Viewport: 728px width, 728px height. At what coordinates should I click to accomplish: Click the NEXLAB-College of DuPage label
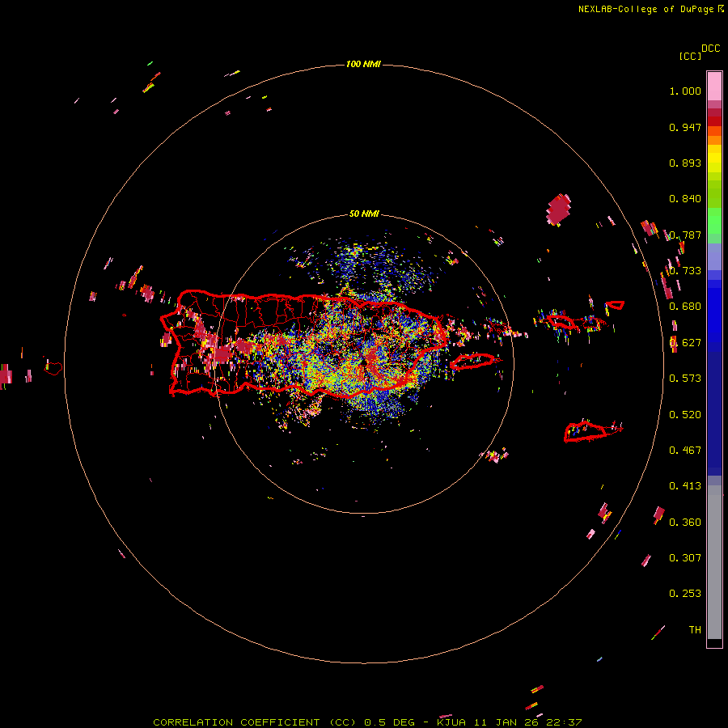645,9
